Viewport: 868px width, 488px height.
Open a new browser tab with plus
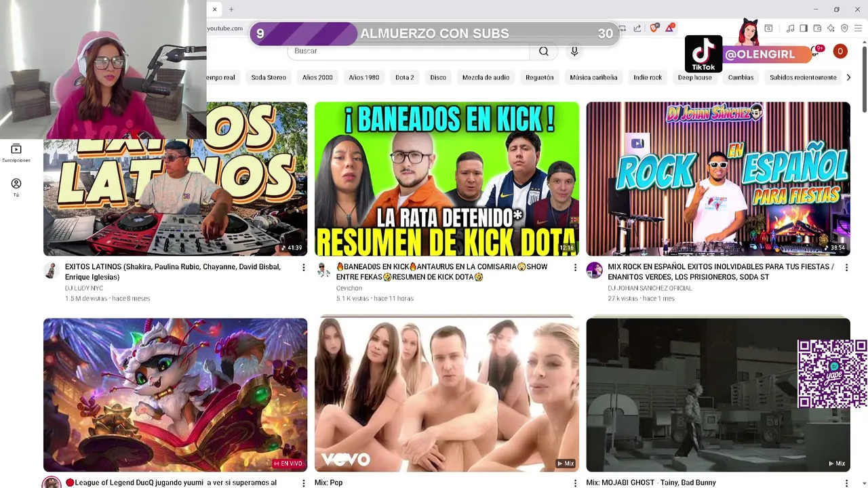pos(231,9)
